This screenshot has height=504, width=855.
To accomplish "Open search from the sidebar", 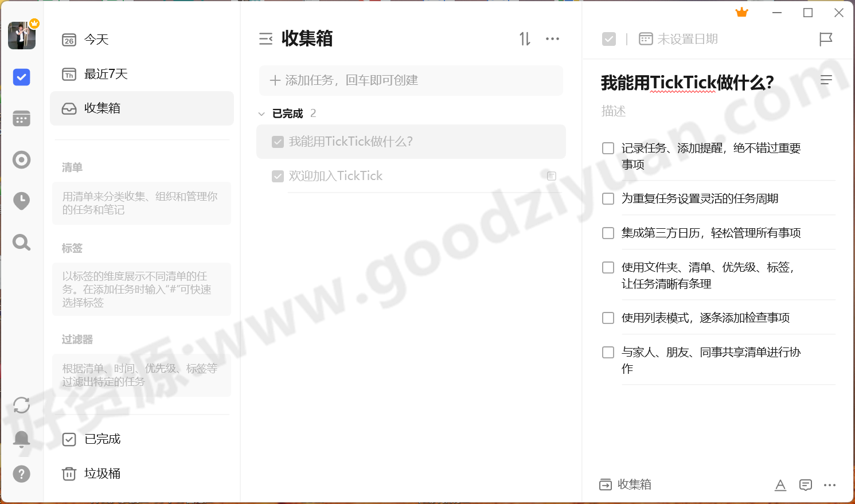I will coord(21,242).
